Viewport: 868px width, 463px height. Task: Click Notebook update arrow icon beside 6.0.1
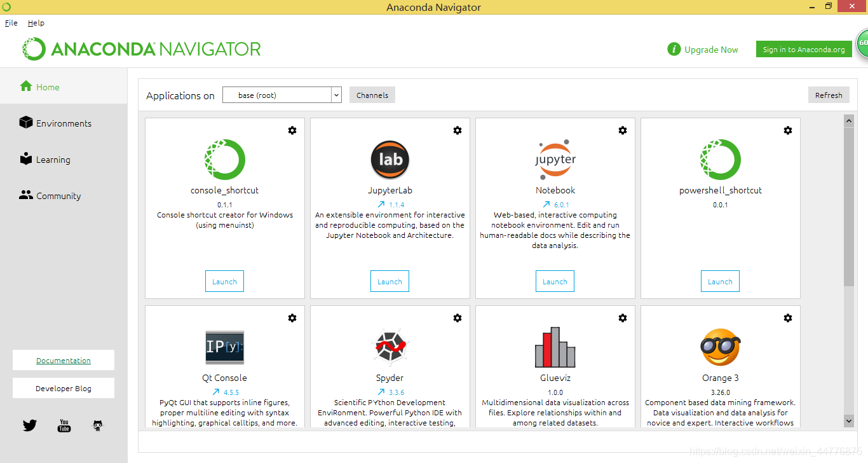tap(546, 205)
